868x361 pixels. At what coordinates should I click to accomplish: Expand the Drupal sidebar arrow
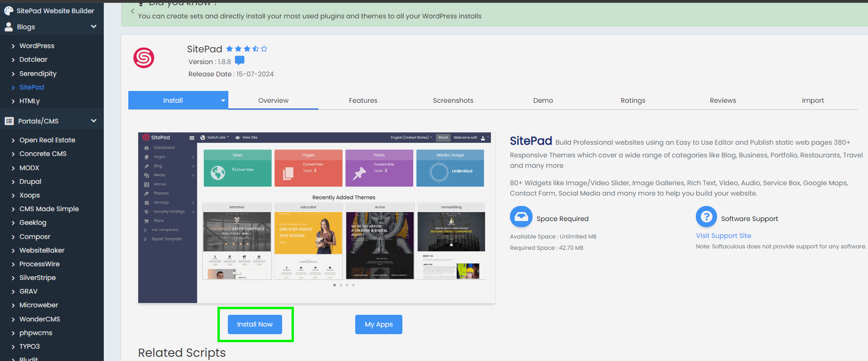(x=13, y=182)
